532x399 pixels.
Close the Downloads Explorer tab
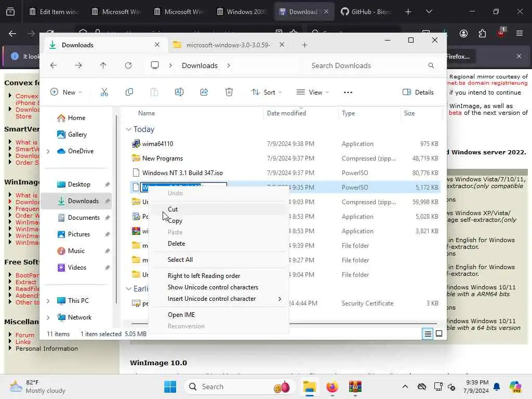click(157, 45)
